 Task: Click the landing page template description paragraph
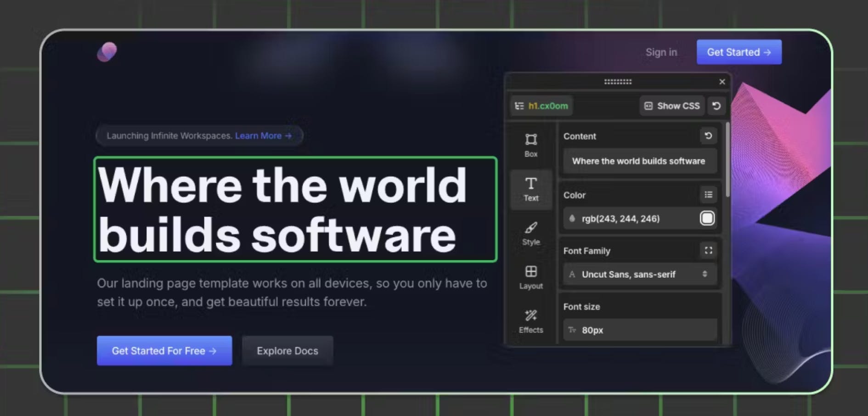292,292
